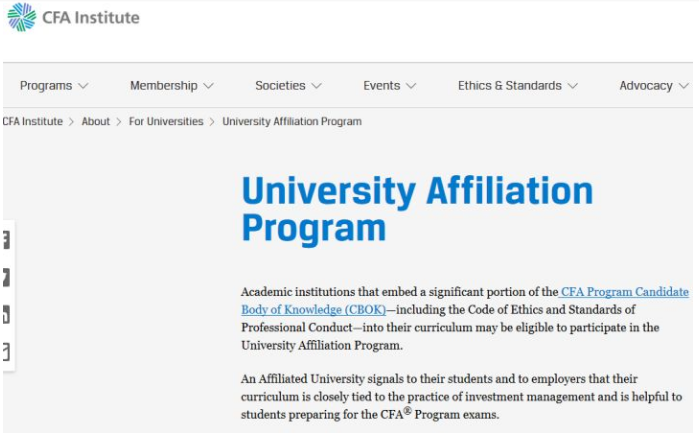Open the Societies dropdown menu
The height and width of the screenshot is (435, 699).
click(288, 86)
